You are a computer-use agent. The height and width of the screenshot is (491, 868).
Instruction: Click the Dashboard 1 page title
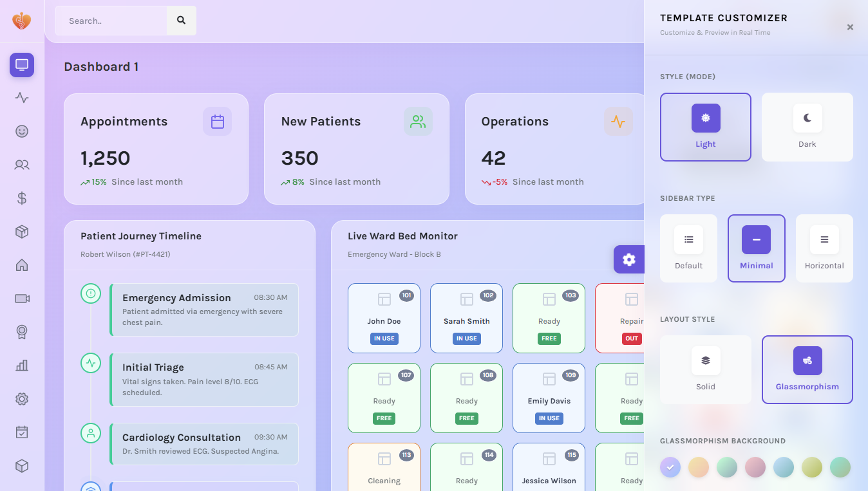coord(101,66)
